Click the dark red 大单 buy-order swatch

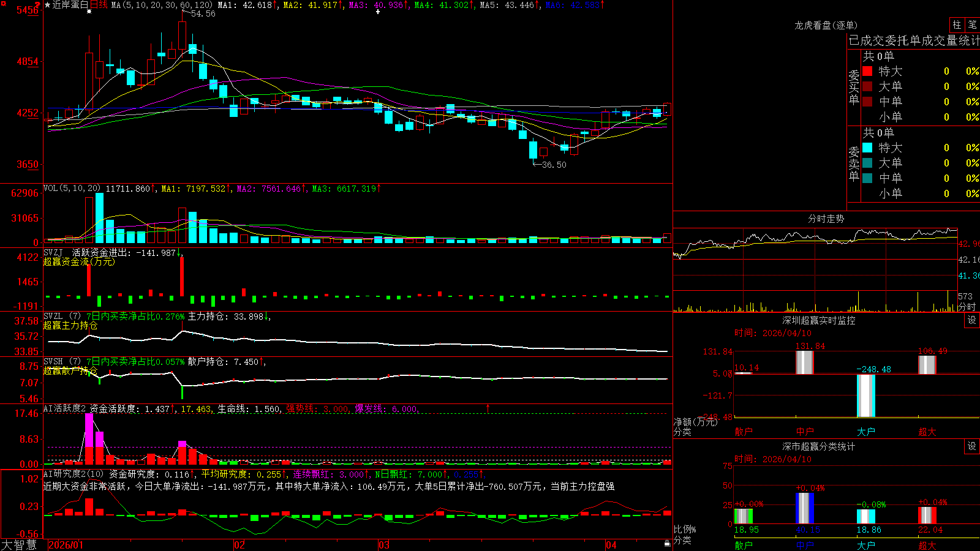tap(867, 86)
